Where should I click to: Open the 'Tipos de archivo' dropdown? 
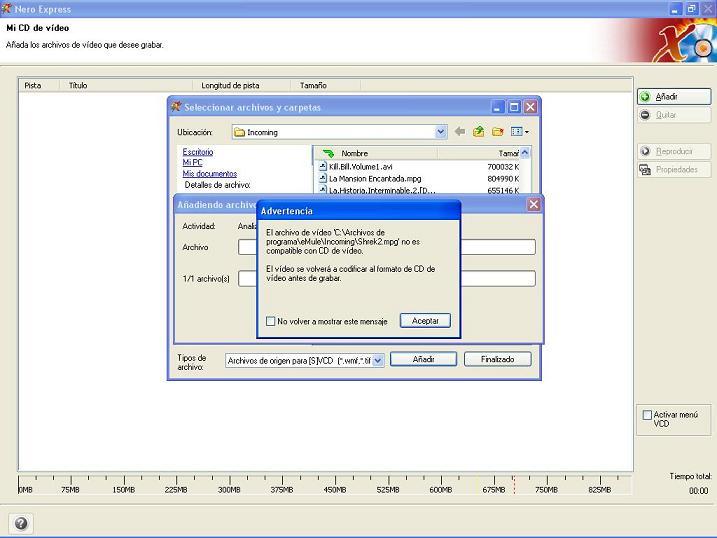tap(378, 361)
